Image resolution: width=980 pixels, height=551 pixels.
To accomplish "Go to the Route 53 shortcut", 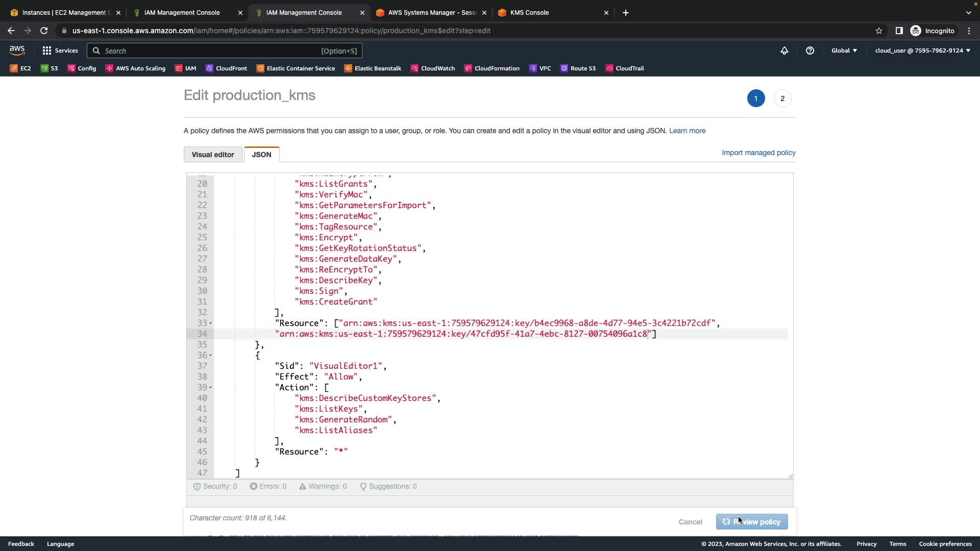I will (578, 68).
